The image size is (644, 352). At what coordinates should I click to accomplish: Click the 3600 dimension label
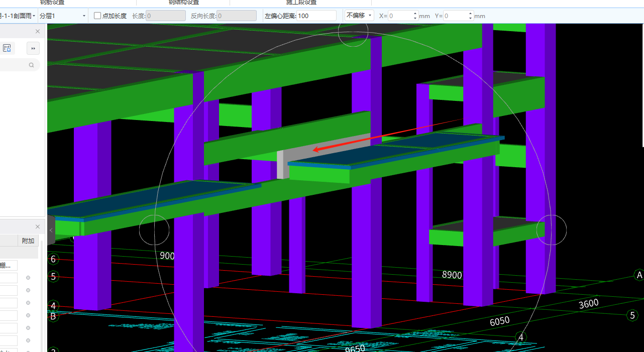(x=589, y=304)
